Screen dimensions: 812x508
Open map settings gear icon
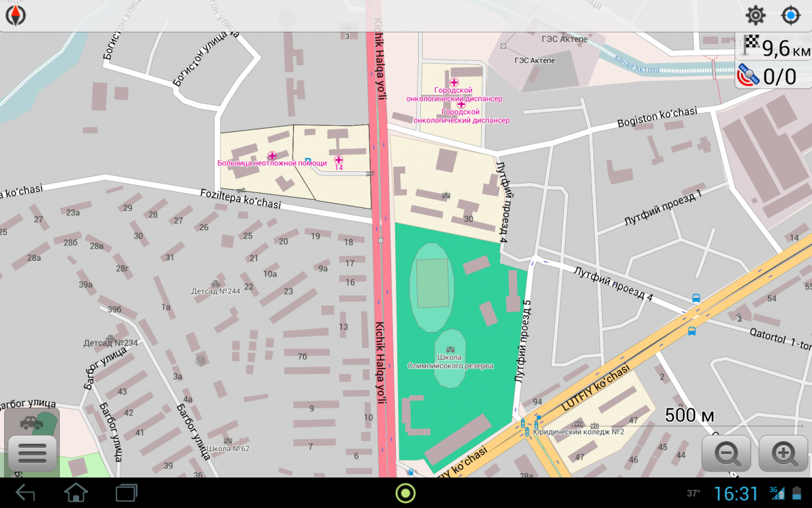point(755,16)
